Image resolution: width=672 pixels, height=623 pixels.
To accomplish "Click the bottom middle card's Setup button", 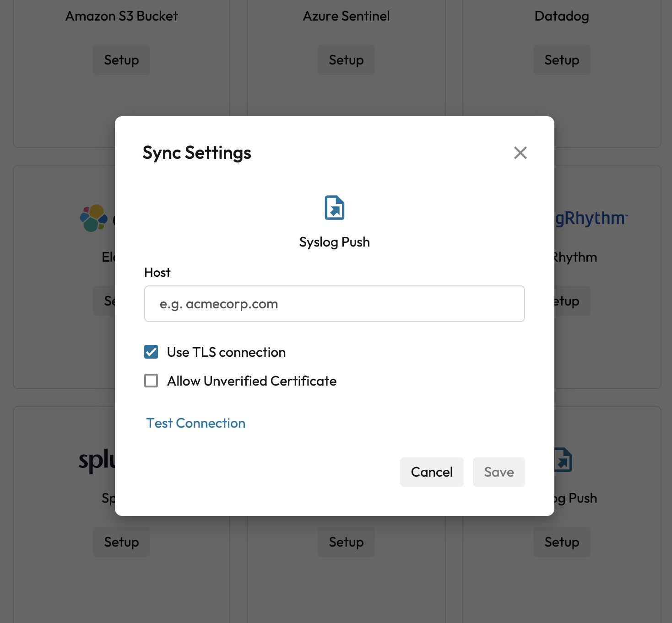I will click(346, 542).
